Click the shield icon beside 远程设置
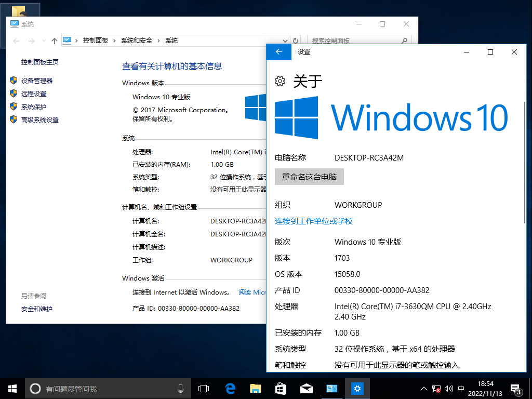The width and height of the screenshot is (532, 399). coord(14,94)
